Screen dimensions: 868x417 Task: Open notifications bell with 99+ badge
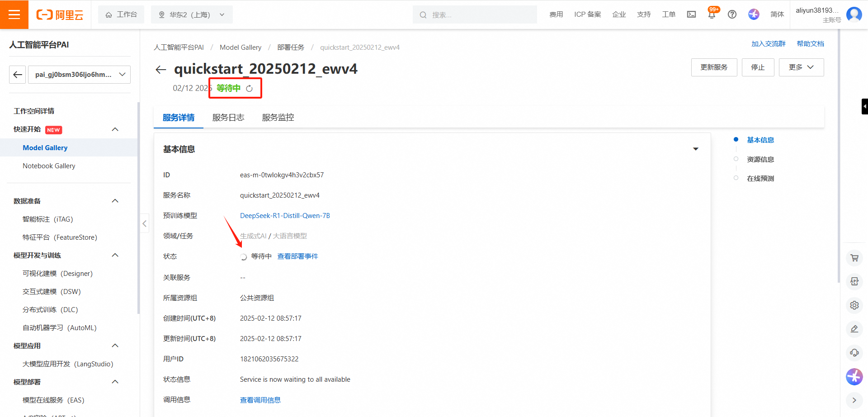(x=712, y=14)
